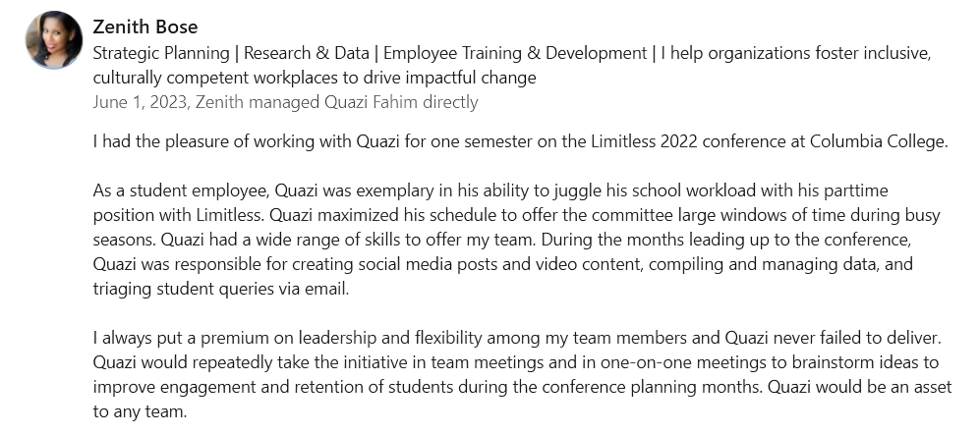Click 'Quazi never failed to deliver'

[834, 338]
